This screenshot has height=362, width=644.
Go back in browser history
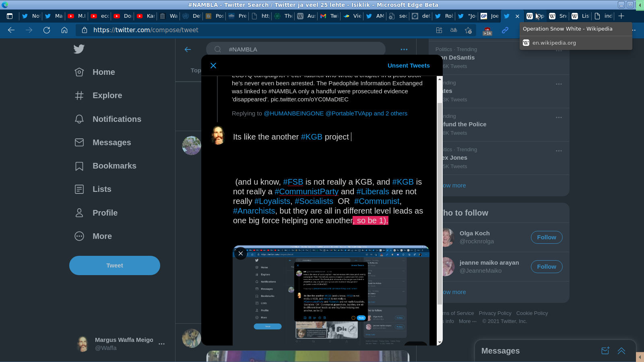tap(11, 30)
